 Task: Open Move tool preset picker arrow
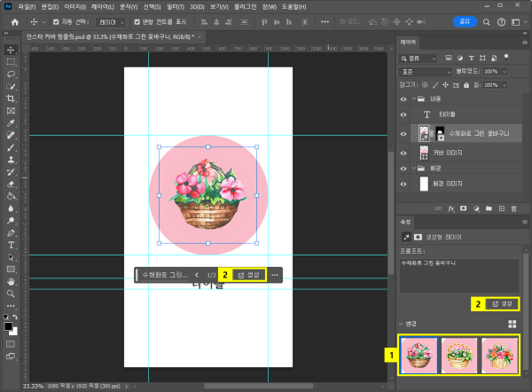[x=44, y=22]
